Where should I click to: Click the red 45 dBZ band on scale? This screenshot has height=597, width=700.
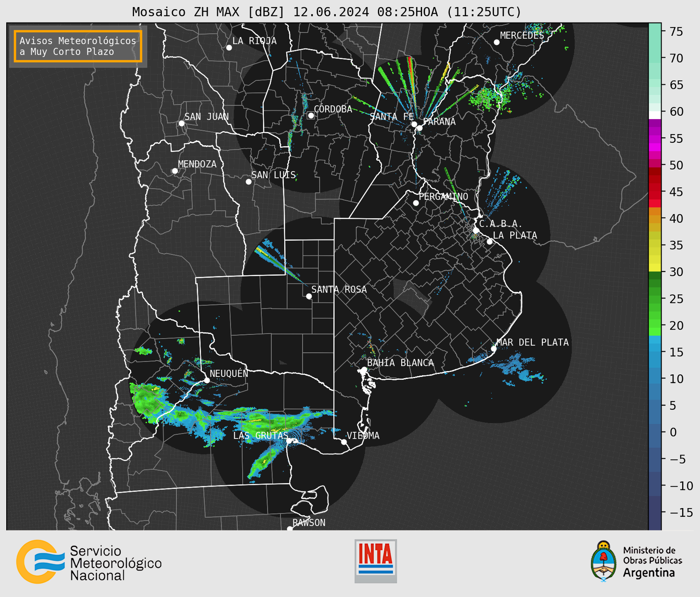(655, 192)
